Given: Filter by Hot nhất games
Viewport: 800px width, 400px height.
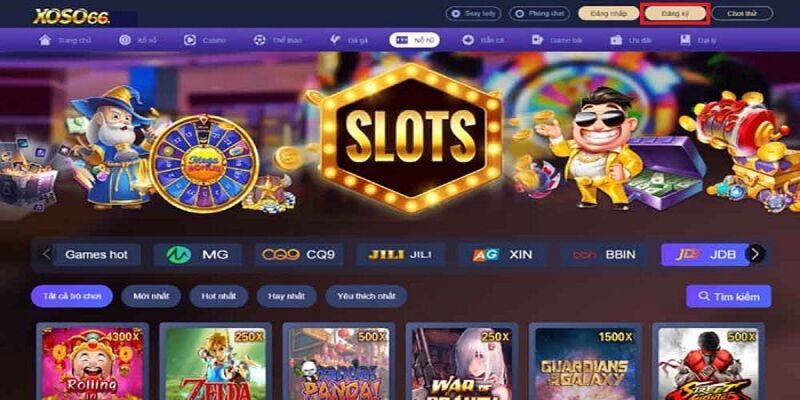Looking at the screenshot, I should [219, 296].
